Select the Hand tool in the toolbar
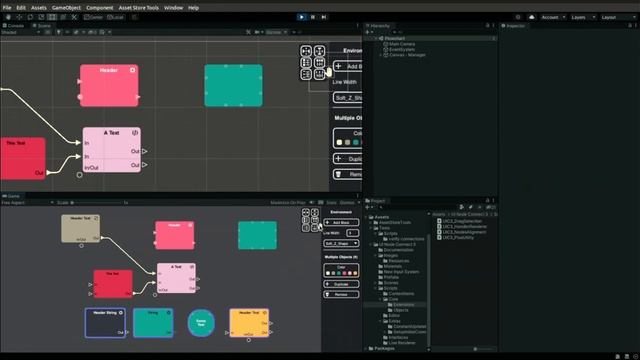The height and width of the screenshot is (360, 640). (8, 17)
